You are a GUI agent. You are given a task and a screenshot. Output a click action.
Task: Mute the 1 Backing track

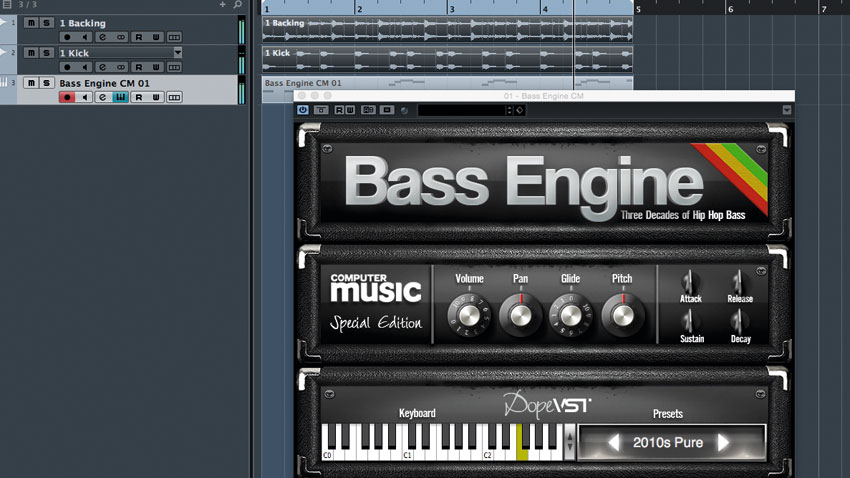[x=31, y=23]
